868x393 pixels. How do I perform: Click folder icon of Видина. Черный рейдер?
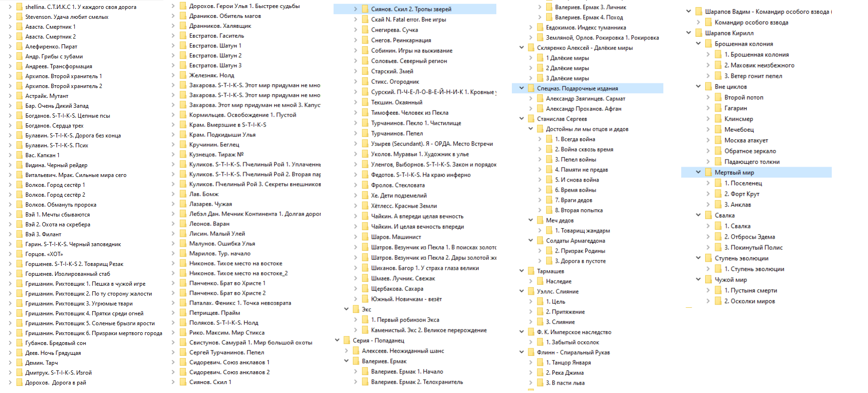19,165
